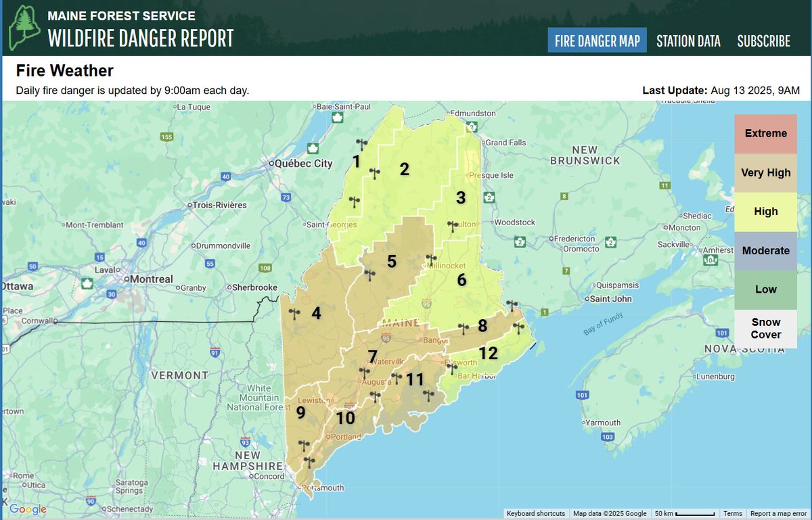Select the weather station icon above zone 1 label
The image size is (812, 520).
tap(361, 143)
